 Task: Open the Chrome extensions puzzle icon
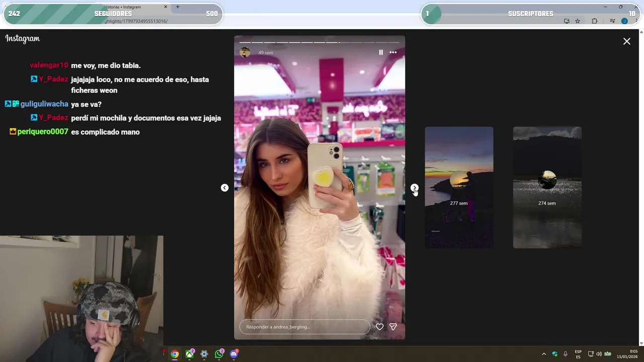click(595, 21)
